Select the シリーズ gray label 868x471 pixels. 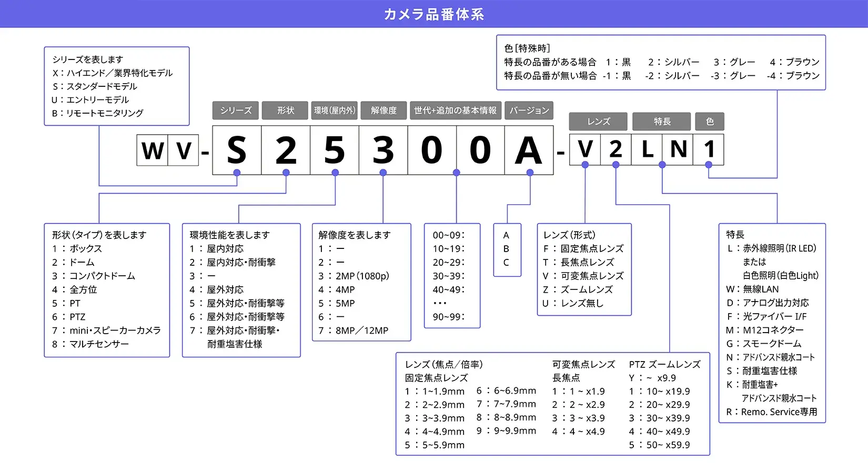(236, 111)
